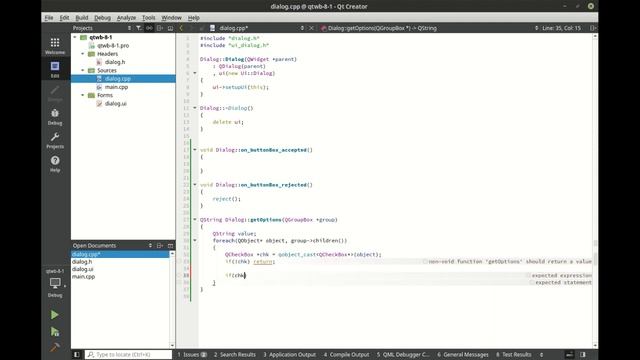Go forward in editor navigation history
This screenshot has height=360, width=640.
click(x=191, y=28)
